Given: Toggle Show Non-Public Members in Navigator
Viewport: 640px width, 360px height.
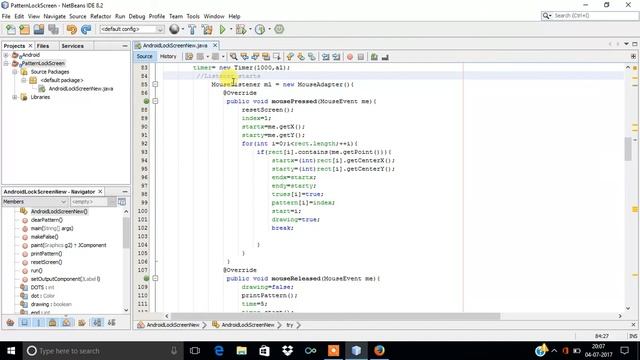Looking at the screenshot, I should click(53, 322).
